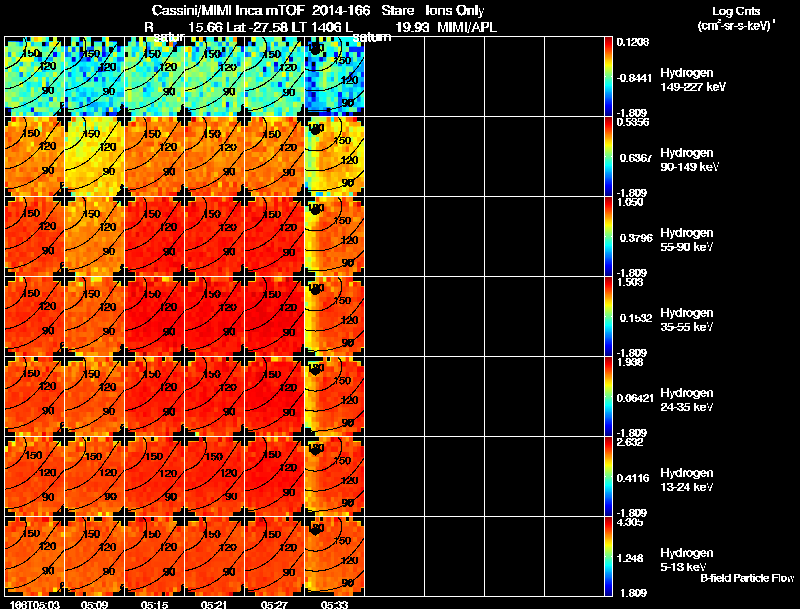Click the 05:33 time label

(335, 604)
